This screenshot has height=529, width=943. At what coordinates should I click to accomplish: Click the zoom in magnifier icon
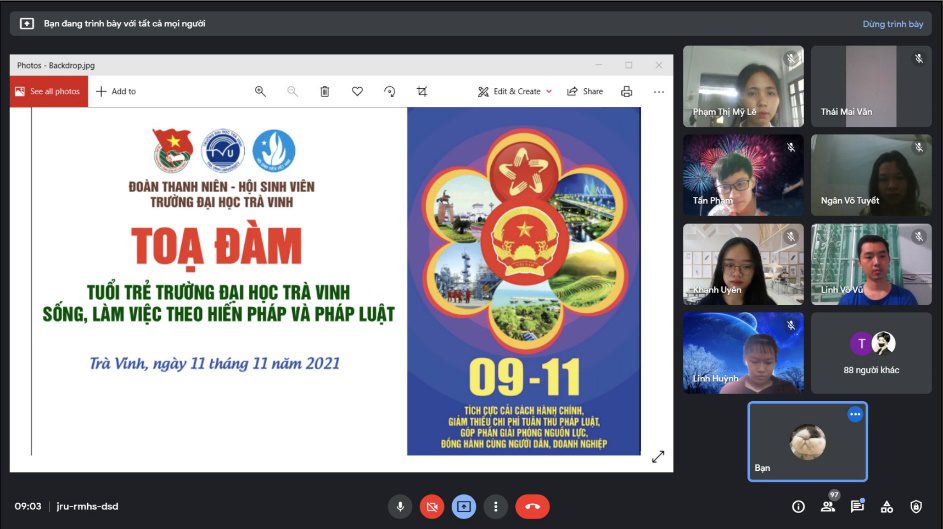260,91
